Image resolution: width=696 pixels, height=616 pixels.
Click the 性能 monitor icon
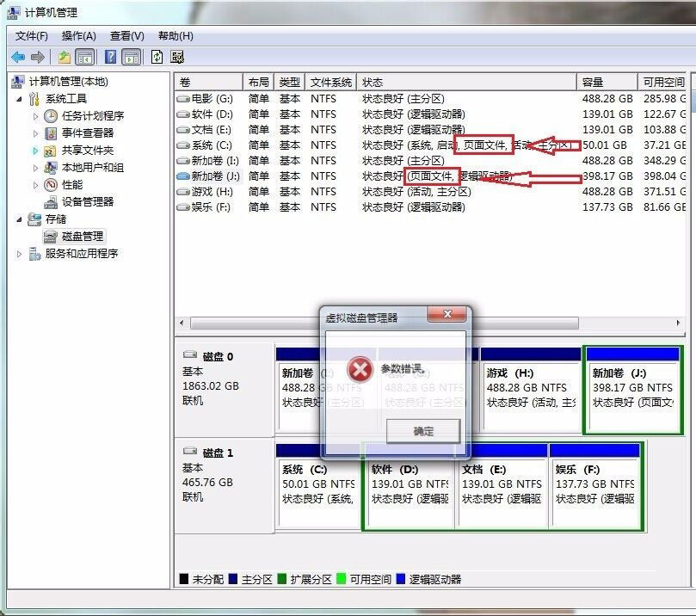click(x=51, y=185)
